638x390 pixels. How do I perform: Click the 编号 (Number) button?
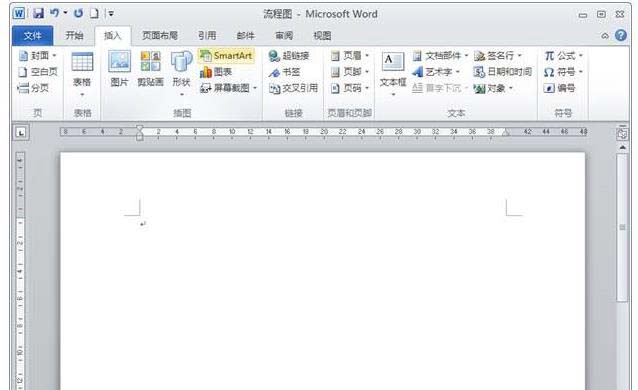(559, 88)
